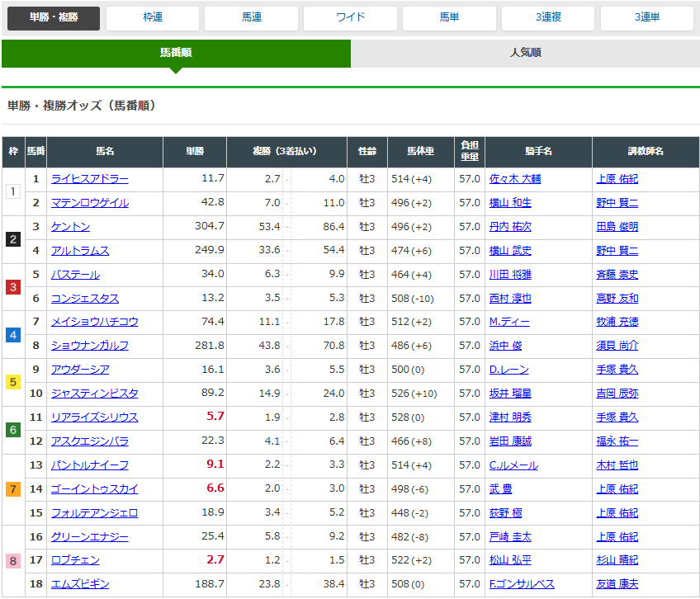Open jockey 津村 明秀 link

pyautogui.click(x=510, y=417)
